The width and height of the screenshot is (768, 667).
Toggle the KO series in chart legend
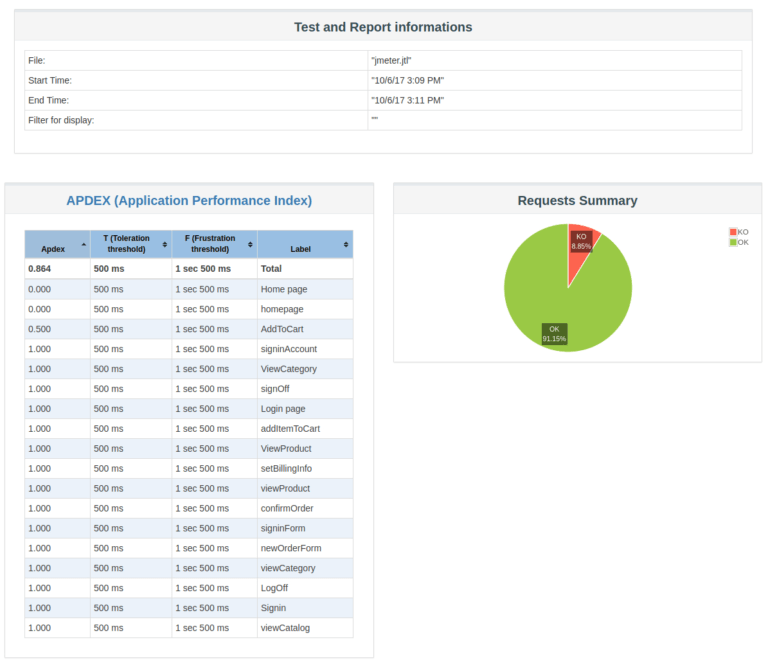[742, 232]
